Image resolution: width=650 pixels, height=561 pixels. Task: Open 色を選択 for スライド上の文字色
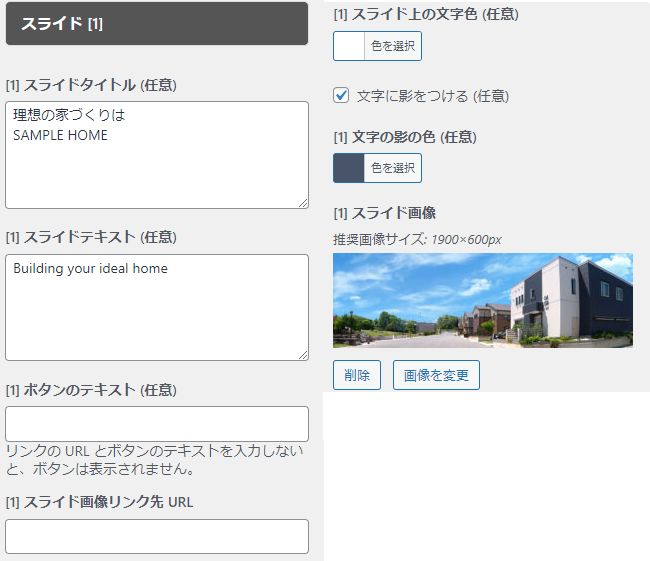393,46
